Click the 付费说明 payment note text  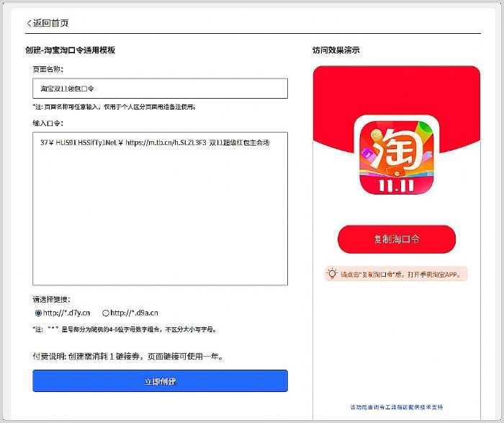(x=128, y=357)
